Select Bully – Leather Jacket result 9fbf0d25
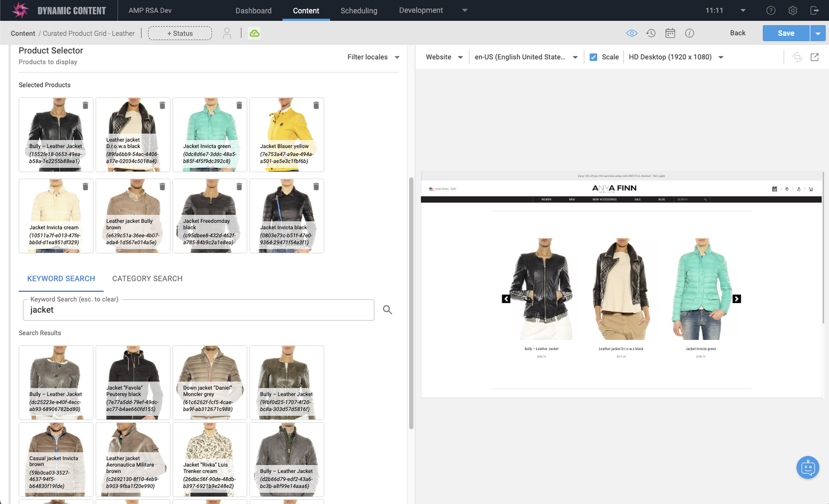This screenshot has height=504, width=829. pyautogui.click(x=287, y=383)
